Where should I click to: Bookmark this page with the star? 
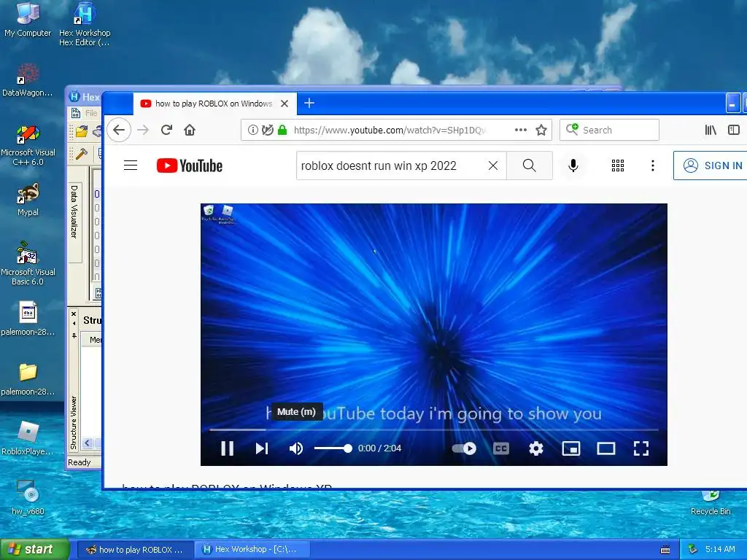(x=541, y=130)
